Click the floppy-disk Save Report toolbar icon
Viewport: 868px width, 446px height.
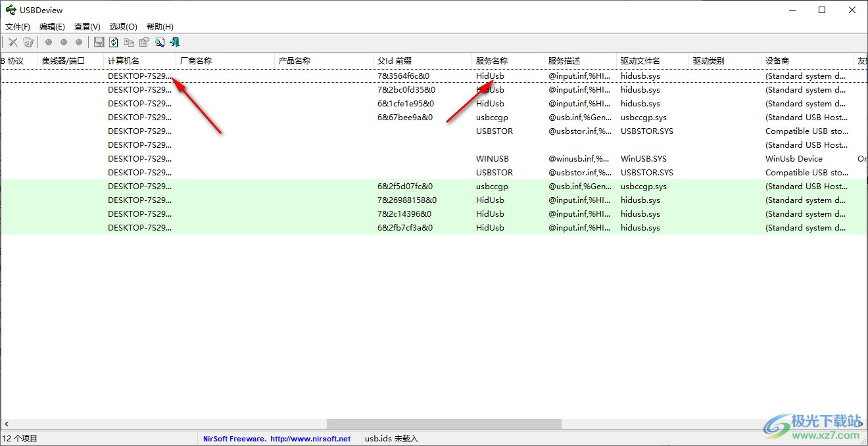pos(99,42)
